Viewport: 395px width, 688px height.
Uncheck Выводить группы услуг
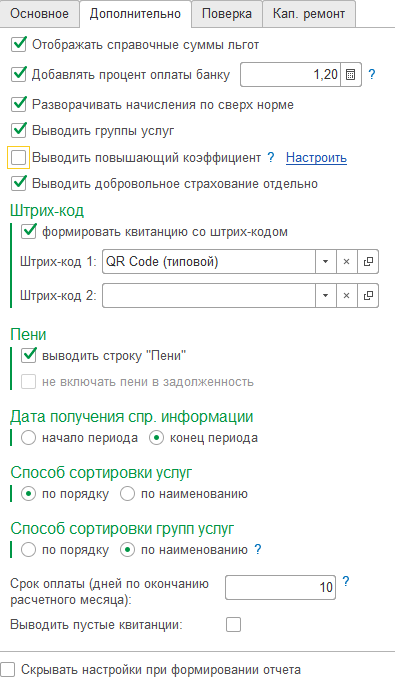(x=18, y=130)
